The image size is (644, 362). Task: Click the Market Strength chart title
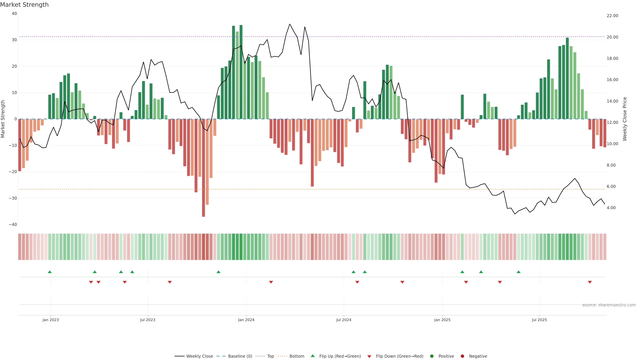24,5
